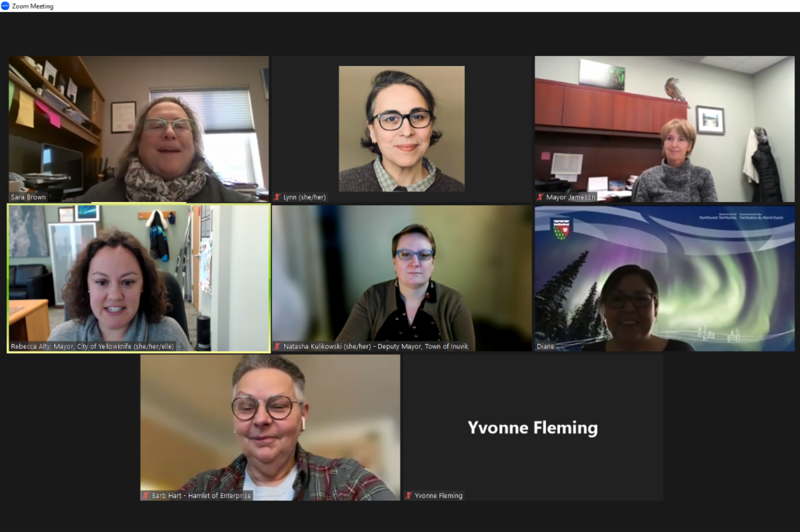Screen dimensions: 800x532
Task: Click the Sara Brown name label
Action: 29,197
